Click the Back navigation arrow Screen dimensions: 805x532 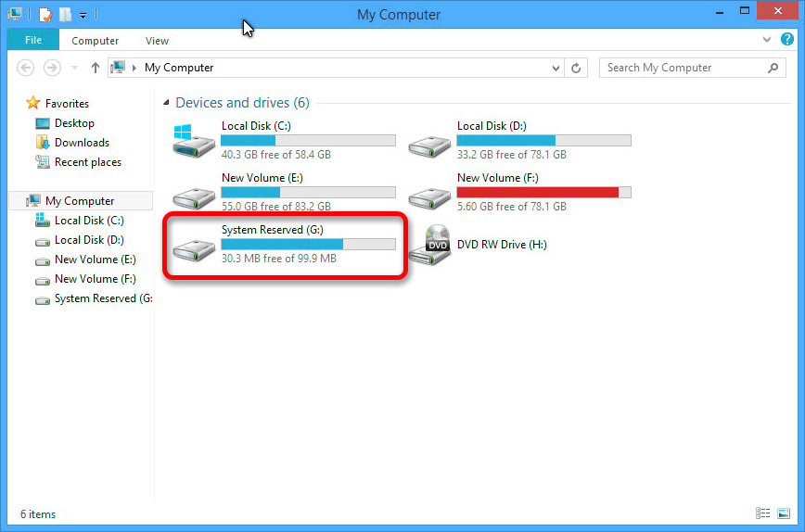tap(26, 68)
